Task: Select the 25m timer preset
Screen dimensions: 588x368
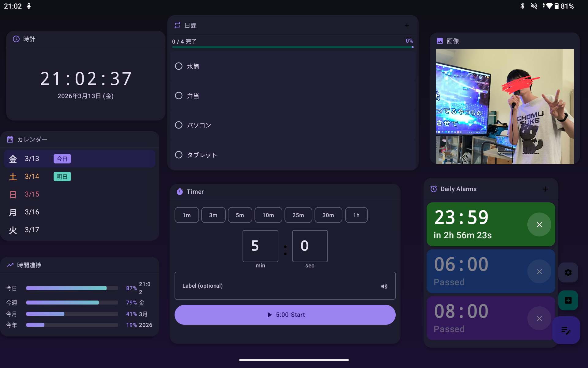Action: (298, 215)
